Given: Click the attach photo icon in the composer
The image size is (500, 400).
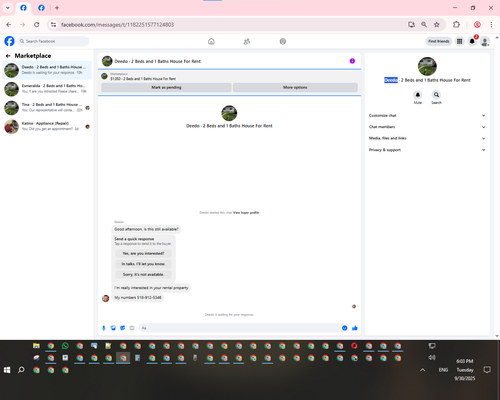Looking at the screenshot, I should coord(113,328).
